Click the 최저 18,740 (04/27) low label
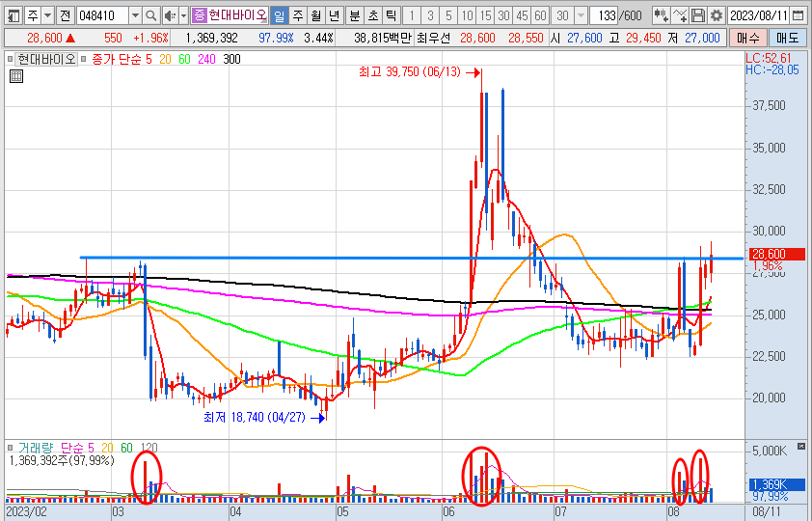The image size is (812, 521). (255, 417)
